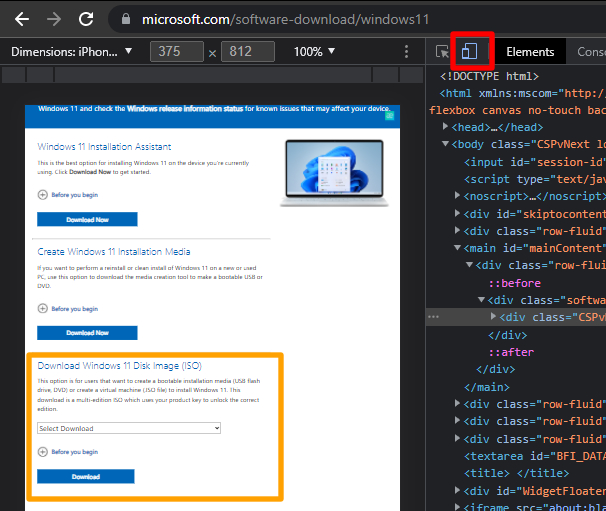This screenshot has height=511, width=606.
Task: Expand the head element node
Action: [x=447, y=127]
